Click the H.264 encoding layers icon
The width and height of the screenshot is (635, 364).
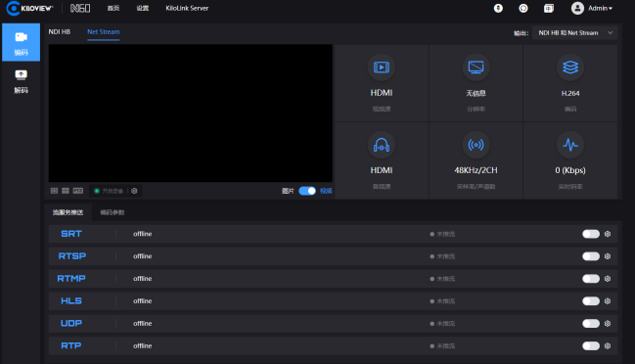pos(570,68)
